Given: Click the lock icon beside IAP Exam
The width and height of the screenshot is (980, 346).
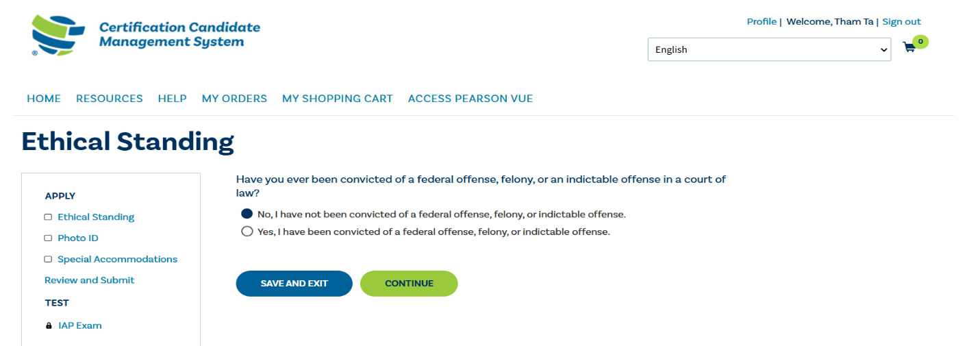Looking at the screenshot, I should pyautogui.click(x=49, y=326).
